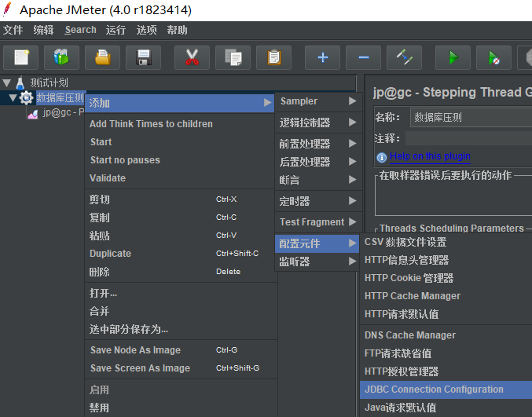Click the jp@gc listener graph icon
Screen dimensions: 532x417
(32, 114)
